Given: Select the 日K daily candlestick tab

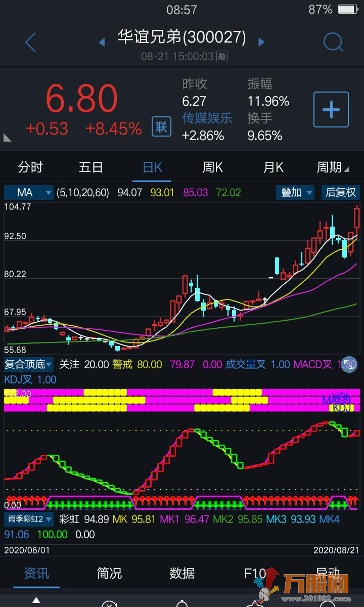Looking at the screenshot, I should [152, 167].
